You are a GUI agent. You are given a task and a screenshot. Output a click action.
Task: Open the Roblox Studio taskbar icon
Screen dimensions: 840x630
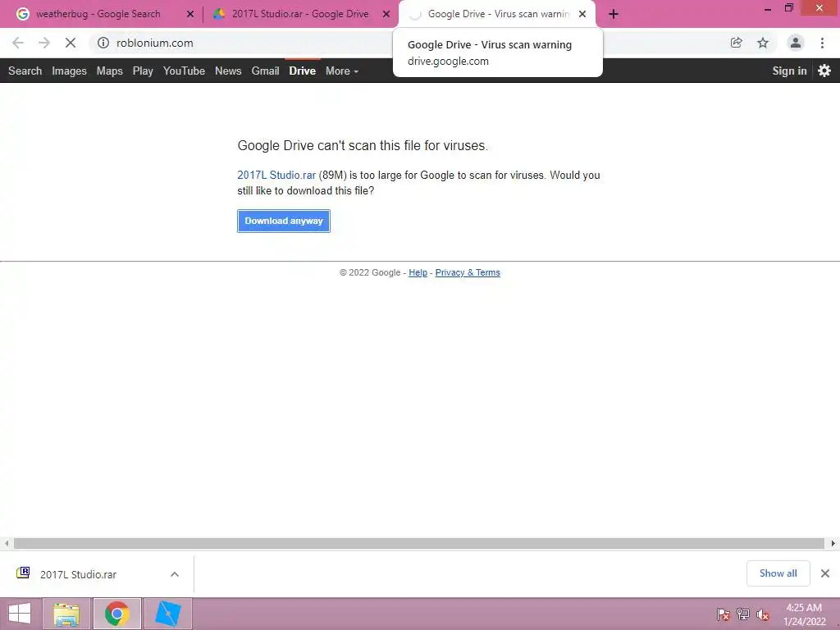[x=167, y=614]
